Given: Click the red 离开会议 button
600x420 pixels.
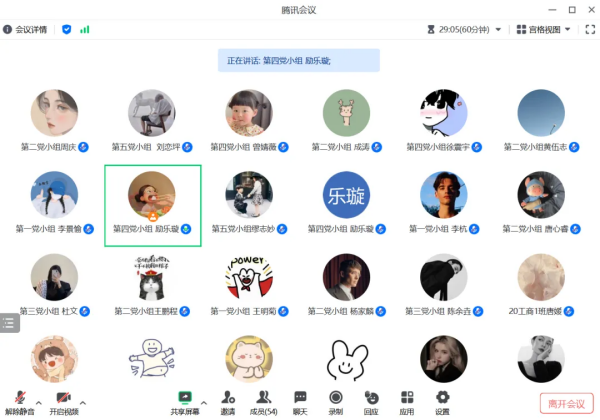Looking at the screenshot, I should click(566, 404).
